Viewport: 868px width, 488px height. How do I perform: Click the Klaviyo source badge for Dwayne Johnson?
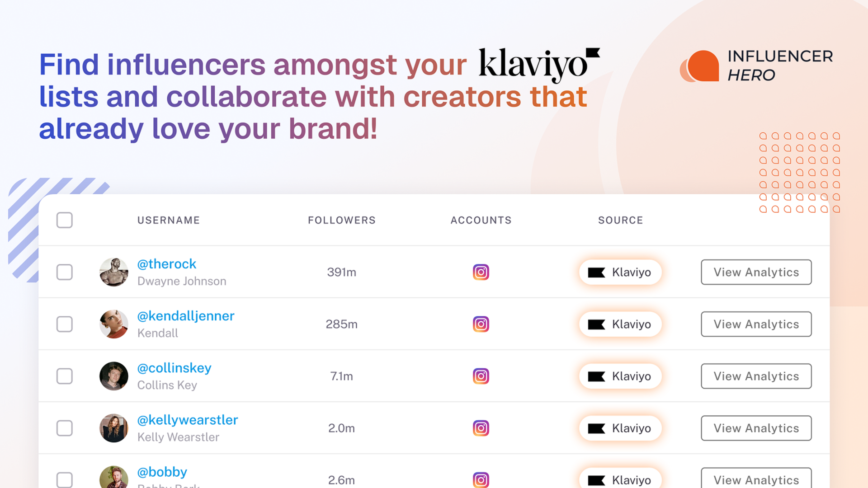pyautogui.click(x=620, y=272)
